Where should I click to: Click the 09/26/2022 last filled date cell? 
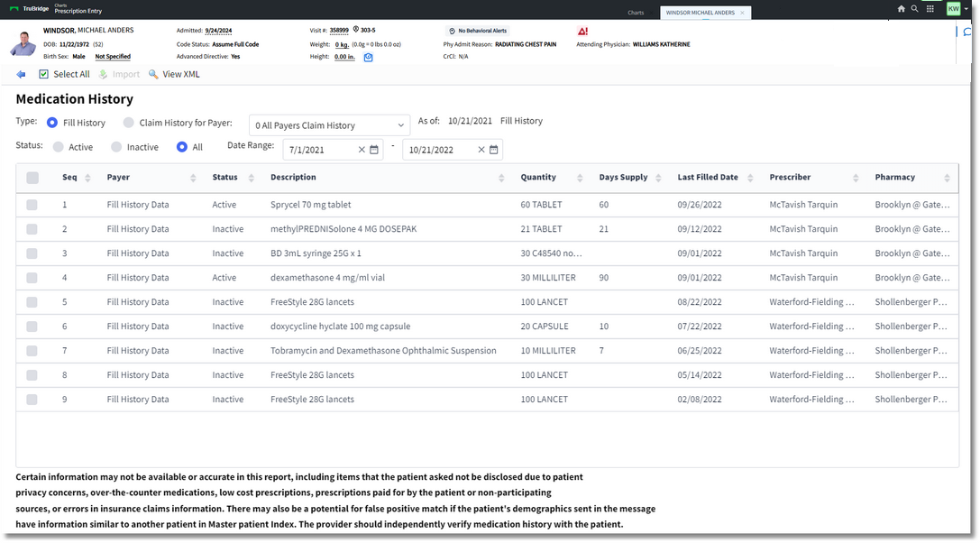[700, 205]
